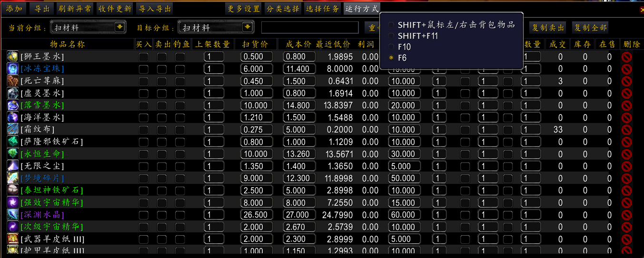
Task: Expand the 目标分组 dropdown
Action: pos(247,28)
